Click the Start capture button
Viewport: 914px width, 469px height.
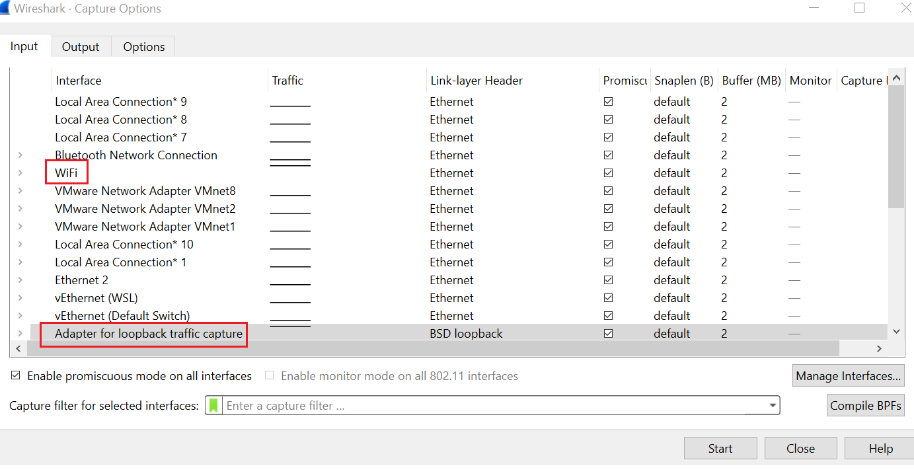(720, 449)
